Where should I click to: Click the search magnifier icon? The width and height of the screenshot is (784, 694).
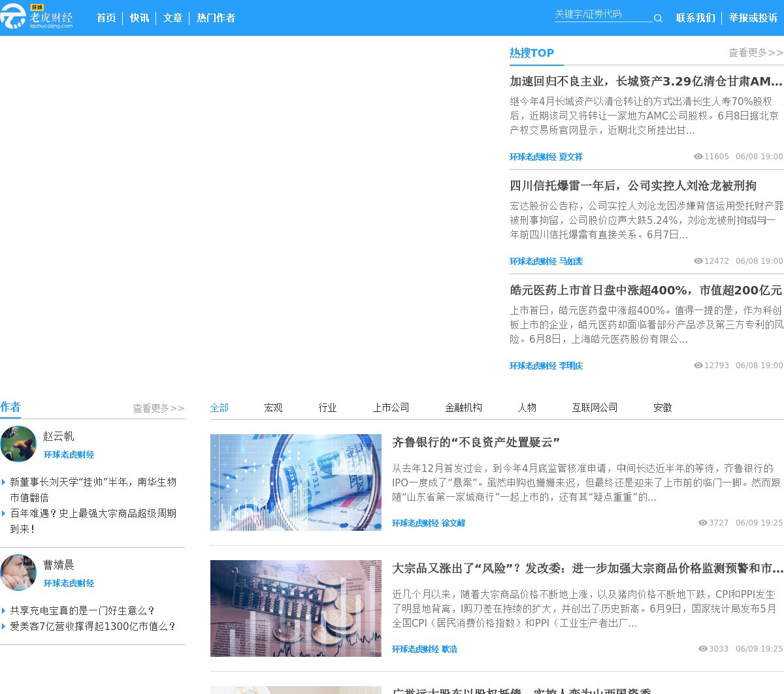[658, 18]
